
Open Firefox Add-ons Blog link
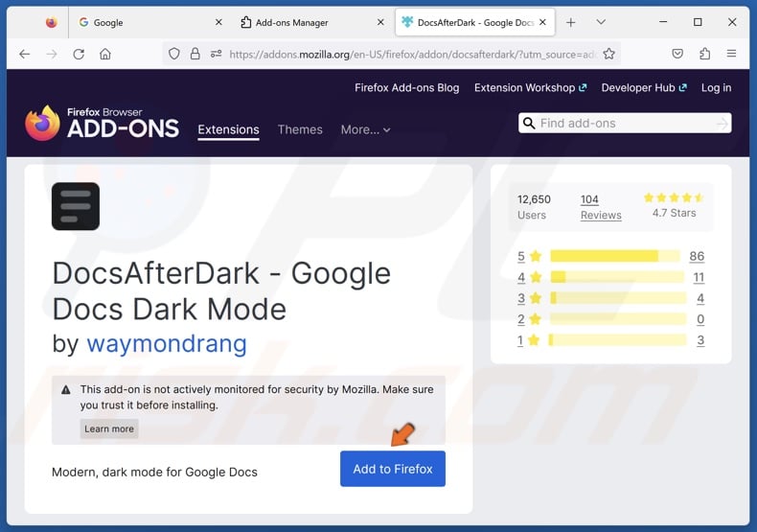pyautogui.click(x=407, y=88)
